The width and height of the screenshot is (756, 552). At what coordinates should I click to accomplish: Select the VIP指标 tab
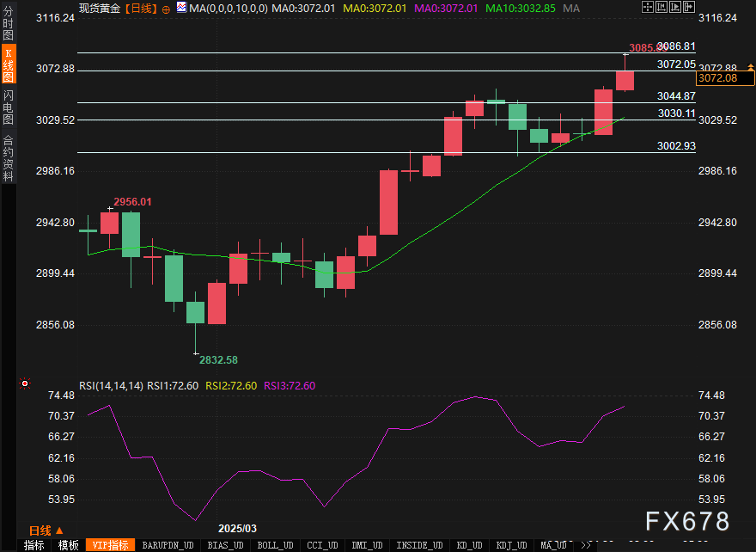coord(110,545)
